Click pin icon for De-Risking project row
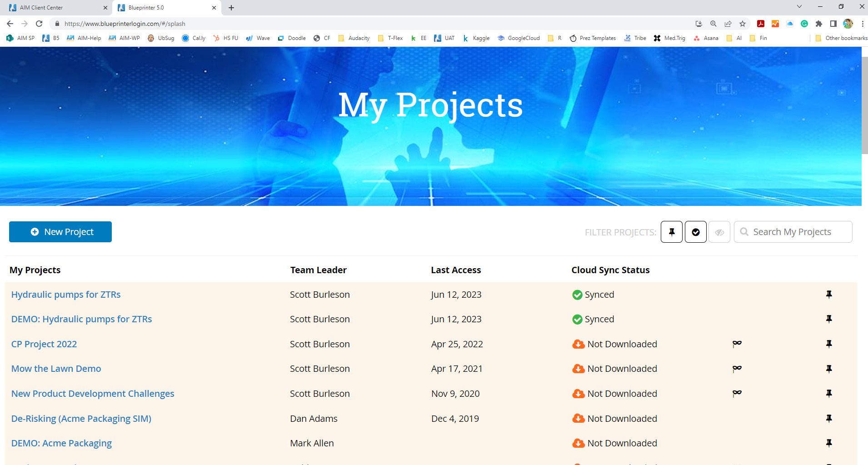The image size is (868, 465). coord(829,419)
